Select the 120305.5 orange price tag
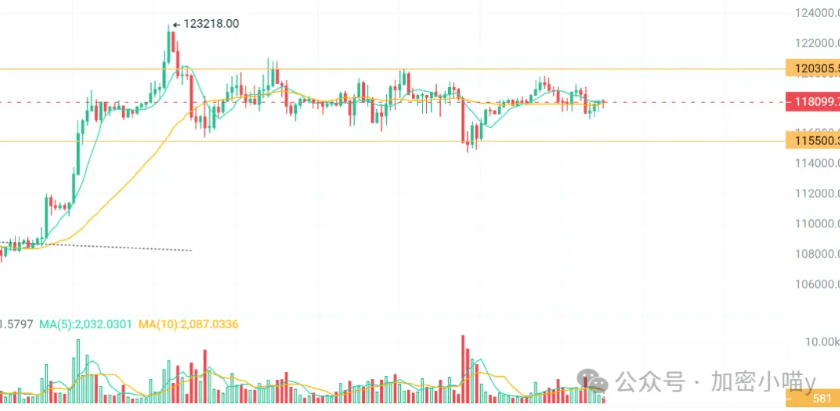The width and height of the screenshot is (840, 411). point(813,69)
